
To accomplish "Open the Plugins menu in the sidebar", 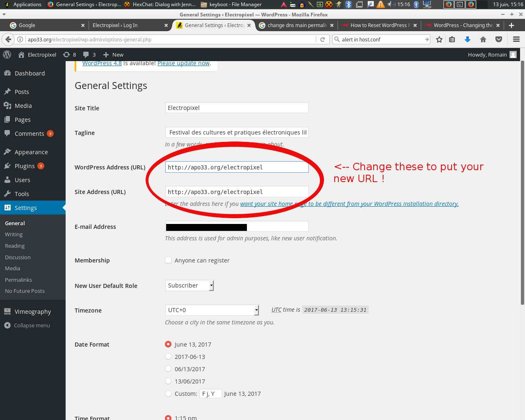I will coord(25,166).
